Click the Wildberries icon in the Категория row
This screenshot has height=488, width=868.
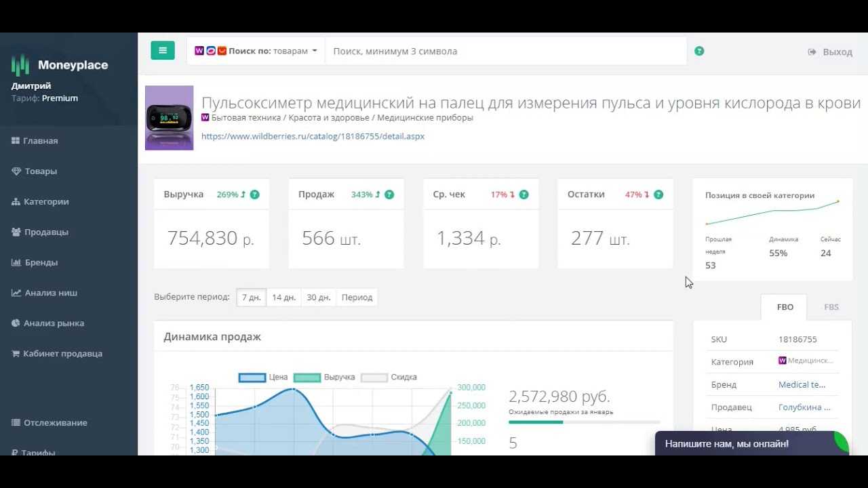(x=783, y=361)
